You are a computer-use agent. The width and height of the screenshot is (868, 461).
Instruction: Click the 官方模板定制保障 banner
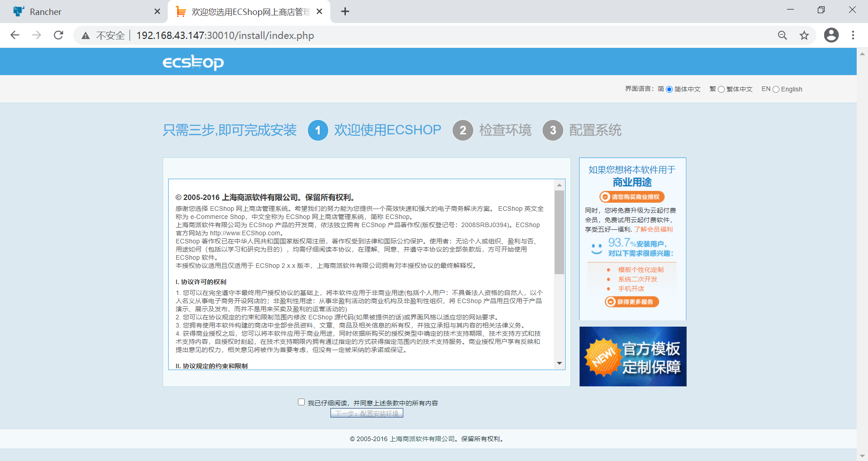633,356
